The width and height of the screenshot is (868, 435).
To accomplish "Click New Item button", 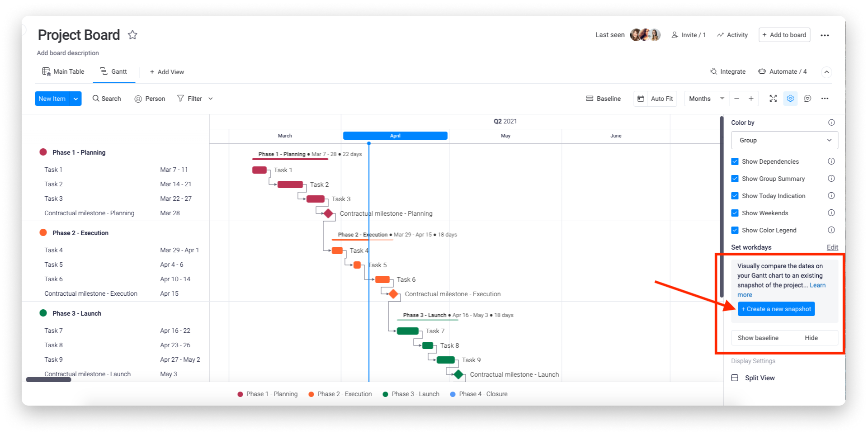I will click(x=52, y=99).
